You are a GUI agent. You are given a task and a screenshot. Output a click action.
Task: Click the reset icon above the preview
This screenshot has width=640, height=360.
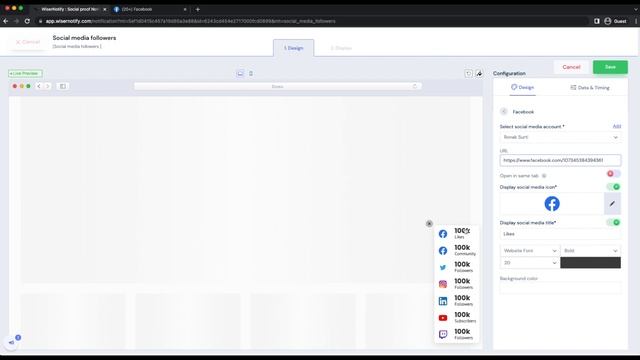click(468, 73)
